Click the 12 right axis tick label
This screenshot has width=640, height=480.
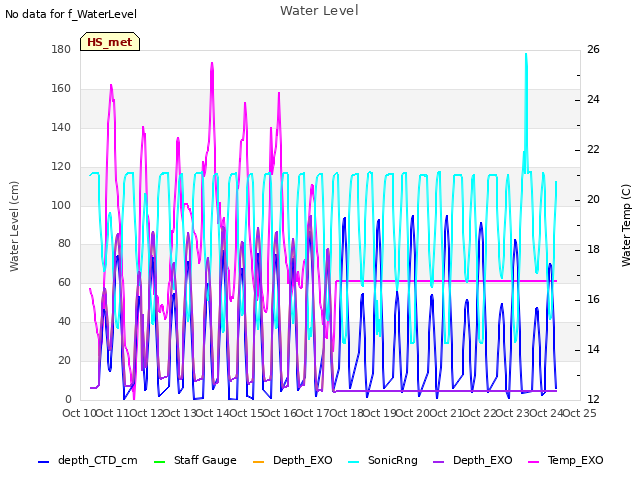(593, 399)
